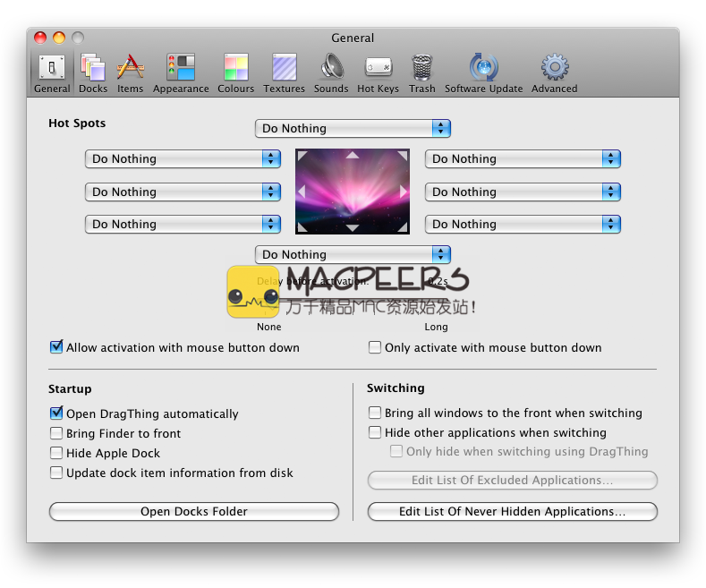
Task: Open the bottom edge hot spot dropdown
Action: (x=353, y=254)
